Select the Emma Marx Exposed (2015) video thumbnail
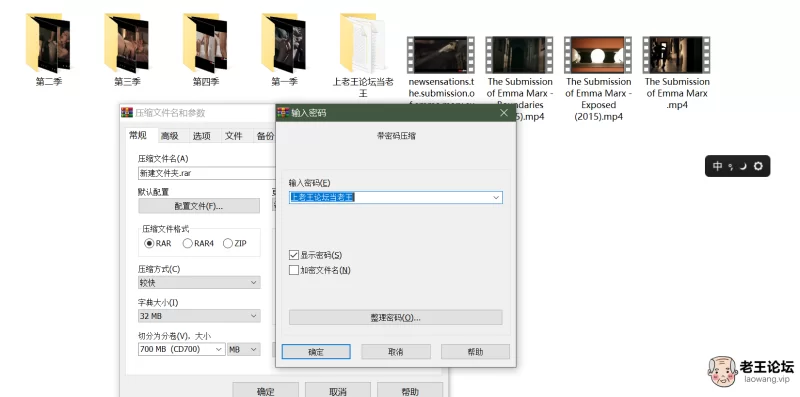Viewport: 800px width, 397px height. (598, 55)
